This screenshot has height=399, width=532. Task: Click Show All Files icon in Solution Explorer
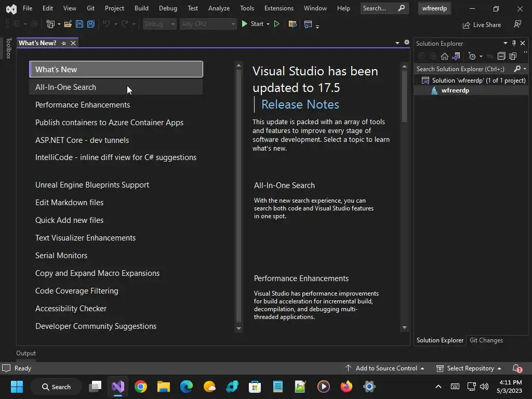coord(513,56)
